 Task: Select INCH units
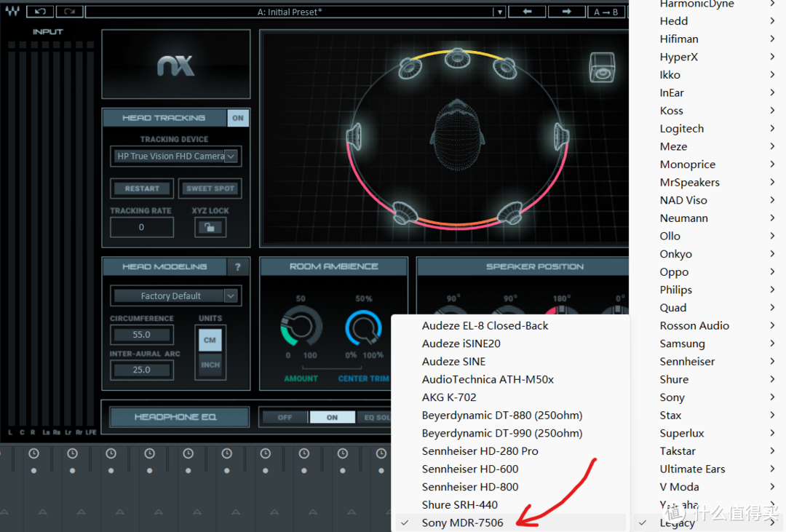tap(210, 365)
